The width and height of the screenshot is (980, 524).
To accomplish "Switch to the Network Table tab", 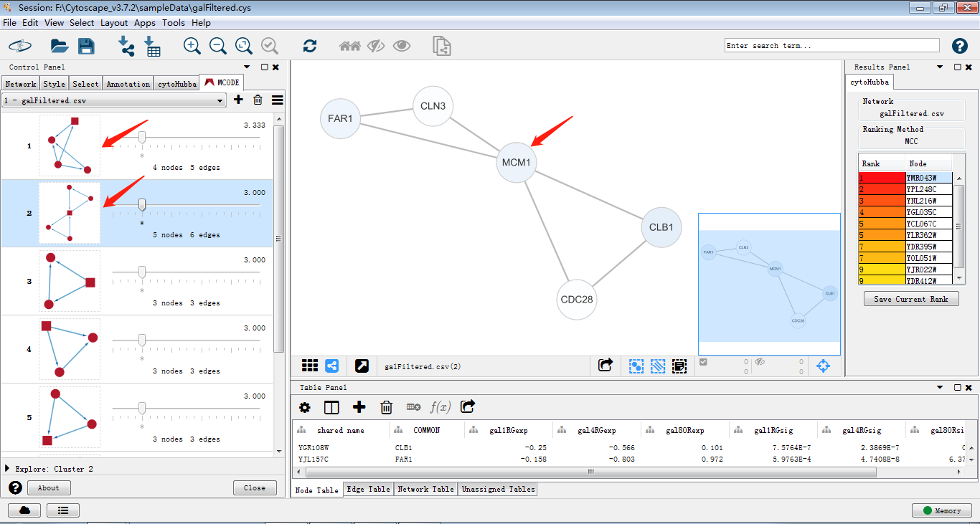I will point(426,489).
